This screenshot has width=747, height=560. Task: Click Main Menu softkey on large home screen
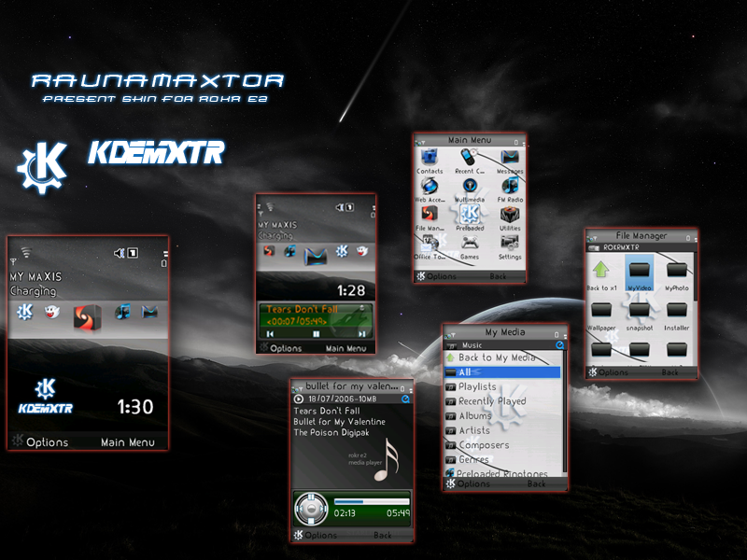[128, 442]
